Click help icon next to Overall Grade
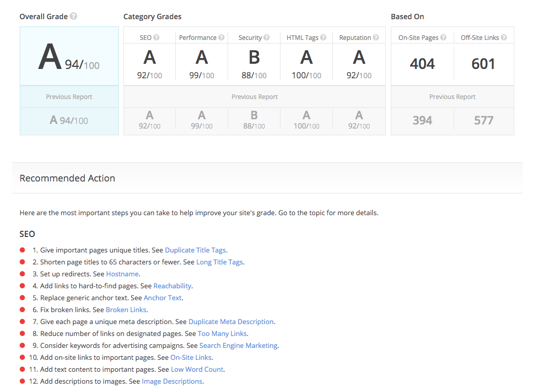Screen dimensions: 533x392 click(74, 16)
